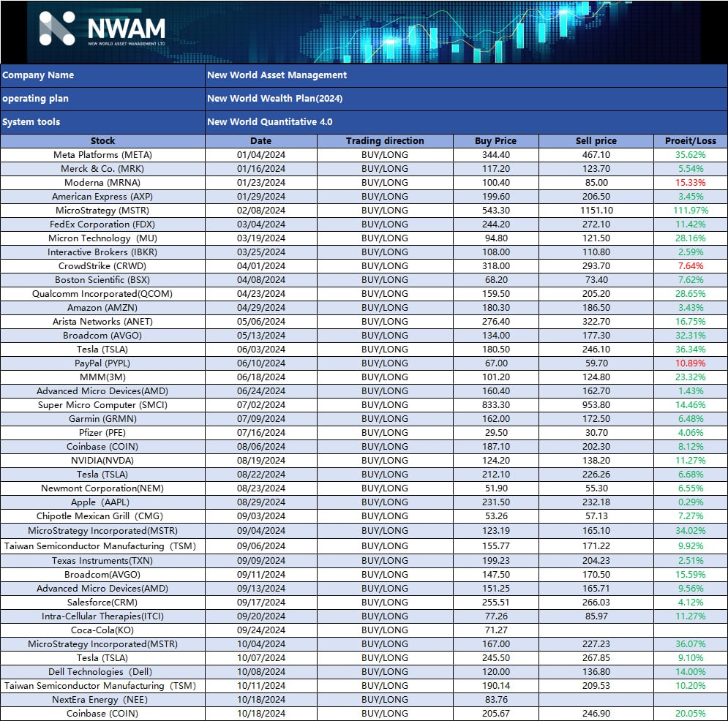Select the 'New World Asset Management' cell

coord(466,75)
